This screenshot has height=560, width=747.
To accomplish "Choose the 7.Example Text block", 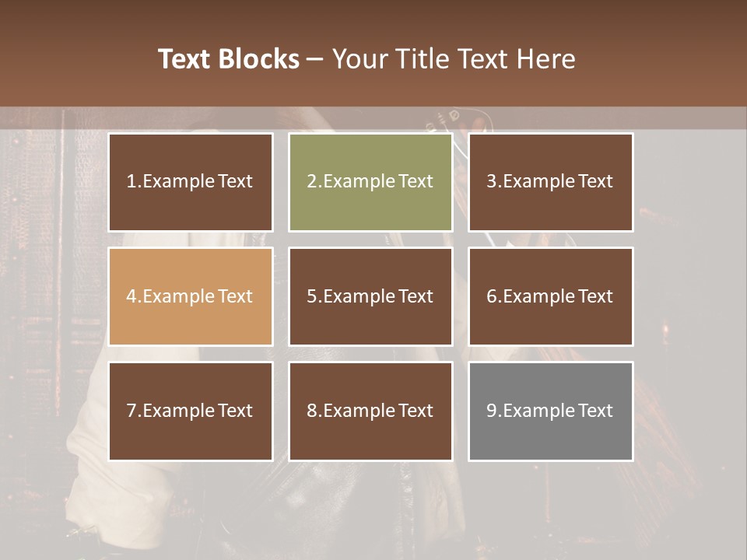I will click(x=191, y=411).
